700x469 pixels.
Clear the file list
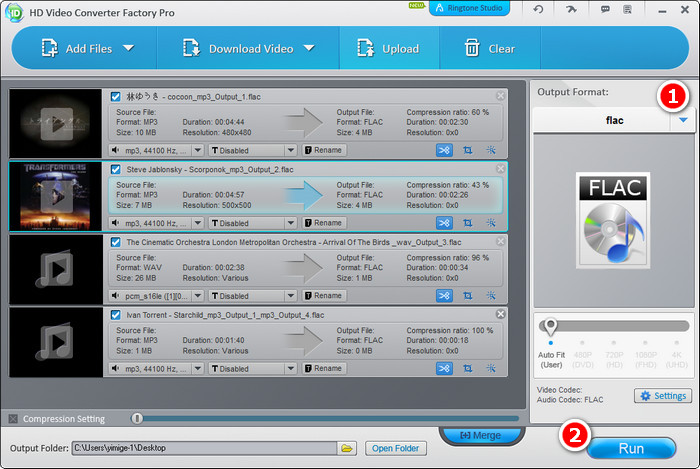[489, 49]
